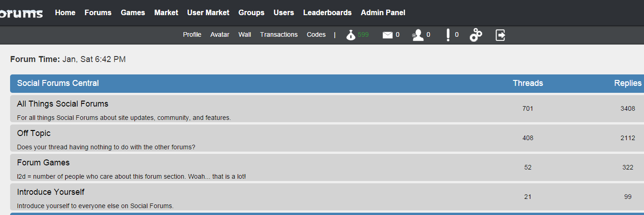Go to Home in top navigation
Image resolution: width=644 pixels, height=215 pixels.
65,13
